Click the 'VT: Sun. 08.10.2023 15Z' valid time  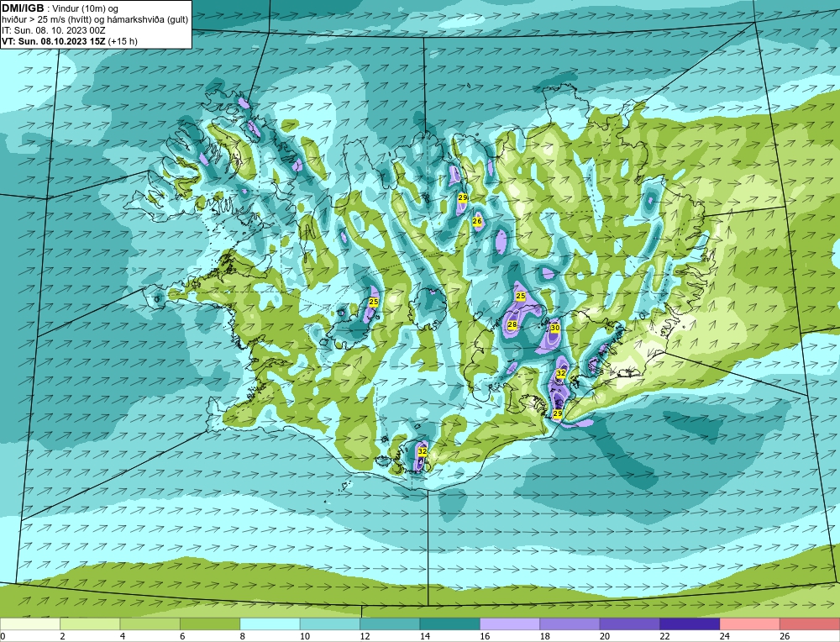[x=54, y=41]
